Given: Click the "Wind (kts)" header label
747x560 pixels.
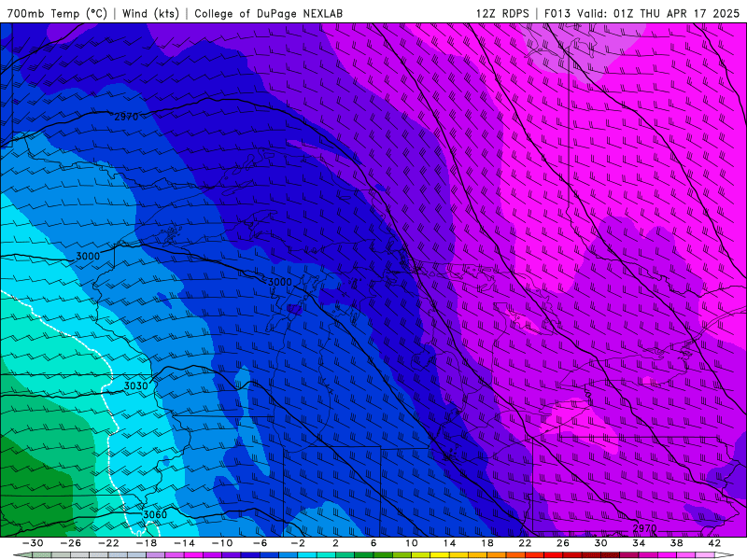Looking at the screenshot, I should (150, 13).
